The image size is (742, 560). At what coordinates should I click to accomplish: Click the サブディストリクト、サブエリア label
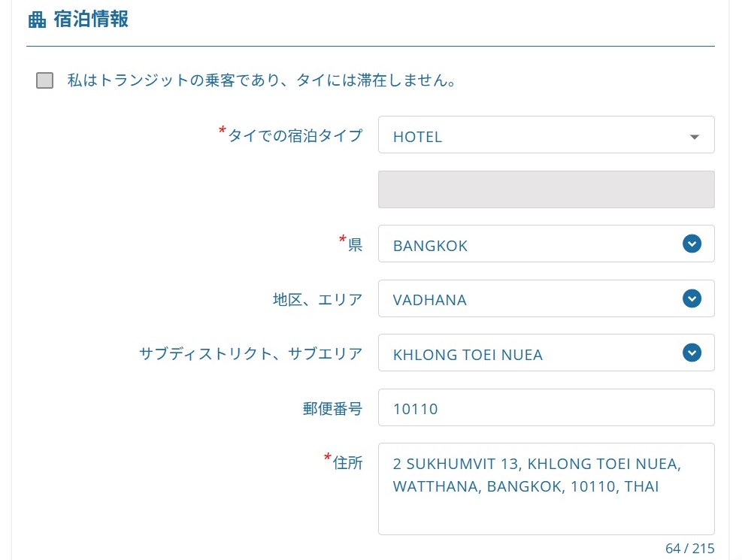coord(250,354)
